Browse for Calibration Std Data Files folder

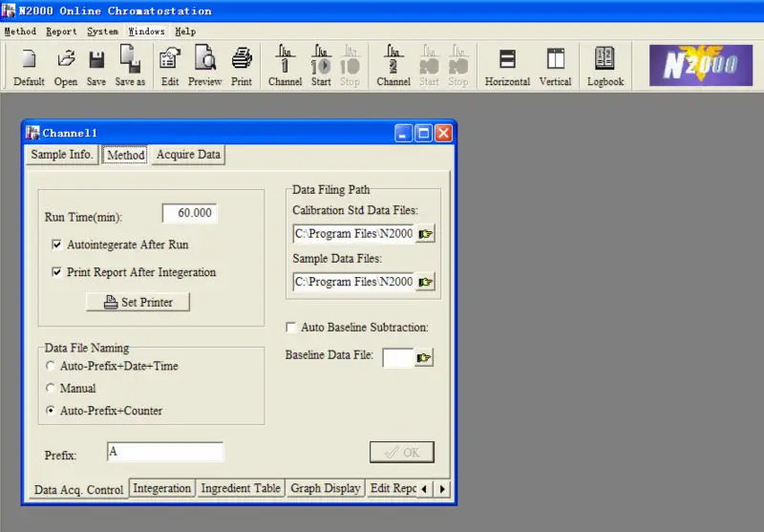click(x=425, y=234)
